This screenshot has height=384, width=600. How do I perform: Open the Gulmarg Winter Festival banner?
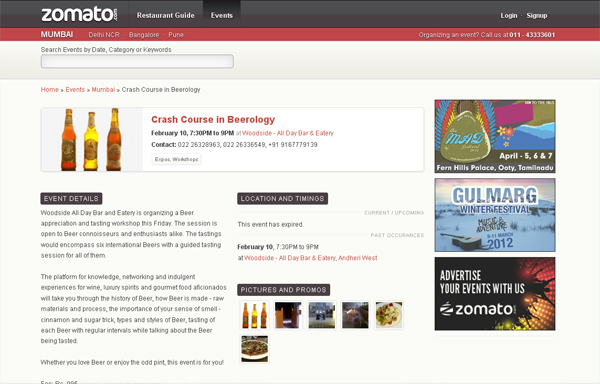pyautogui.click(x=495, y=215)
